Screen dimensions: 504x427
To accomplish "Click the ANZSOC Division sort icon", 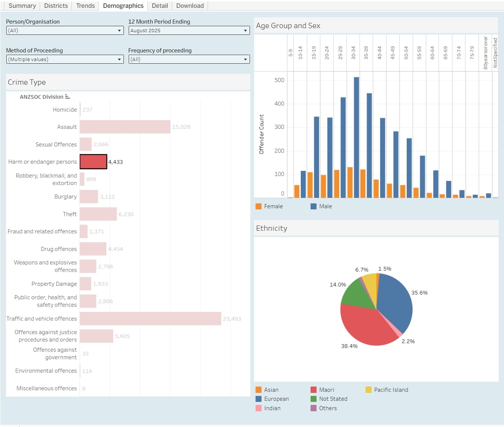I will 67,97.
